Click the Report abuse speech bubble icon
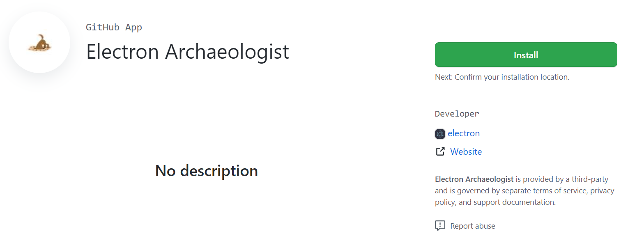 440,226
